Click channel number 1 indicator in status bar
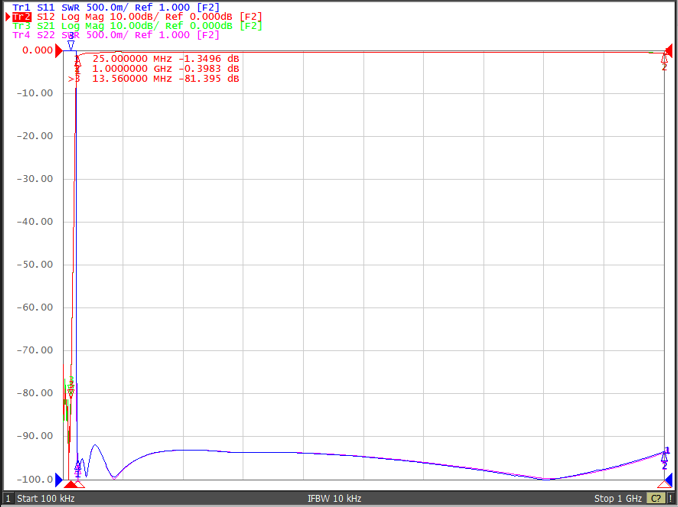This screenshot has width=678, height=507. click(x=8, y=498)
